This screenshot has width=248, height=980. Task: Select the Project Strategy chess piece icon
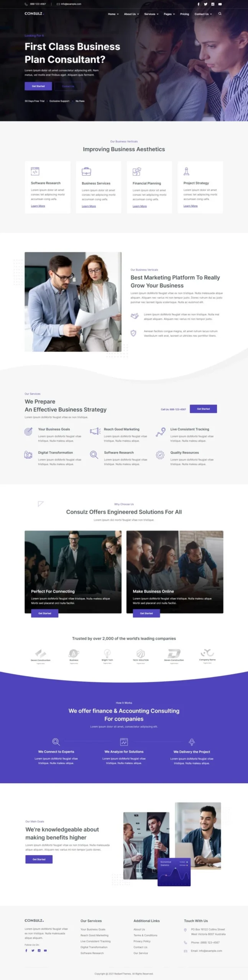(x=186, y=171)
